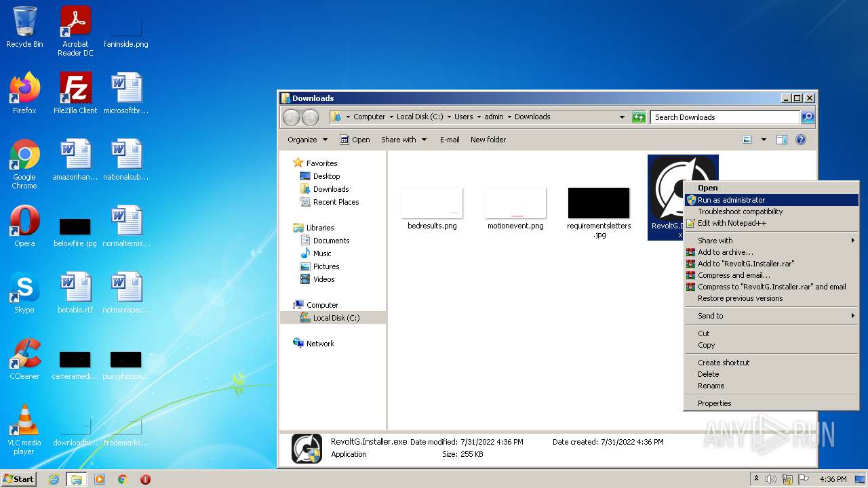Screen dimensions: 868x488
Task: Click the New folder button
Action: pyautogui.click(x=488, y=140)
